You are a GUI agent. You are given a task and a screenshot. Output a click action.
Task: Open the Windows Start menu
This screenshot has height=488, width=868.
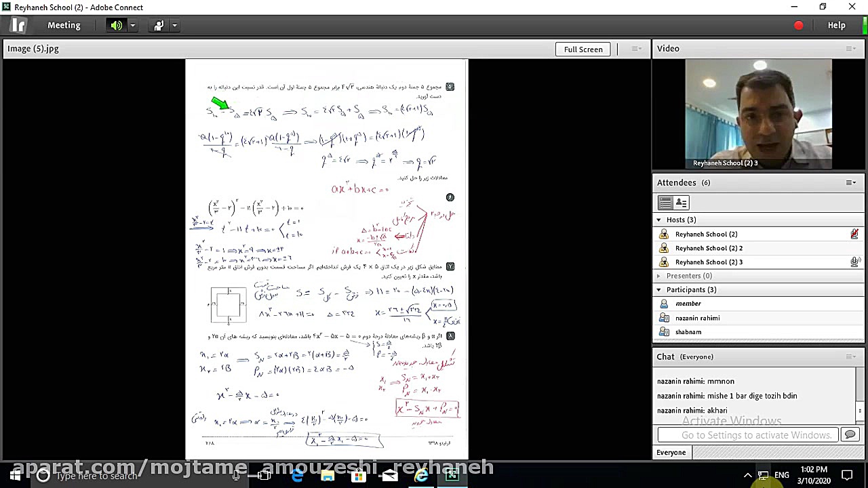pos(15,476)
